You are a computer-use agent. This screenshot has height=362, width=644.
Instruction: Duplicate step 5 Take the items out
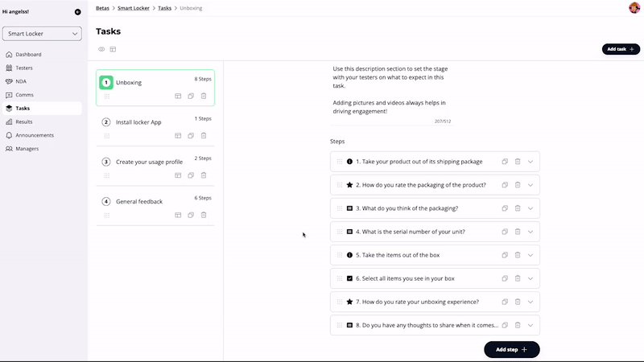point(505,255)
